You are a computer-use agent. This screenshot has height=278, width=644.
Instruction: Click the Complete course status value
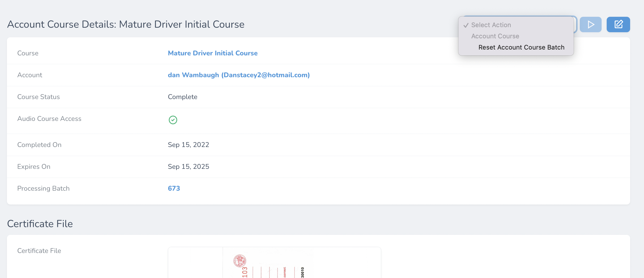click(182, 97)
